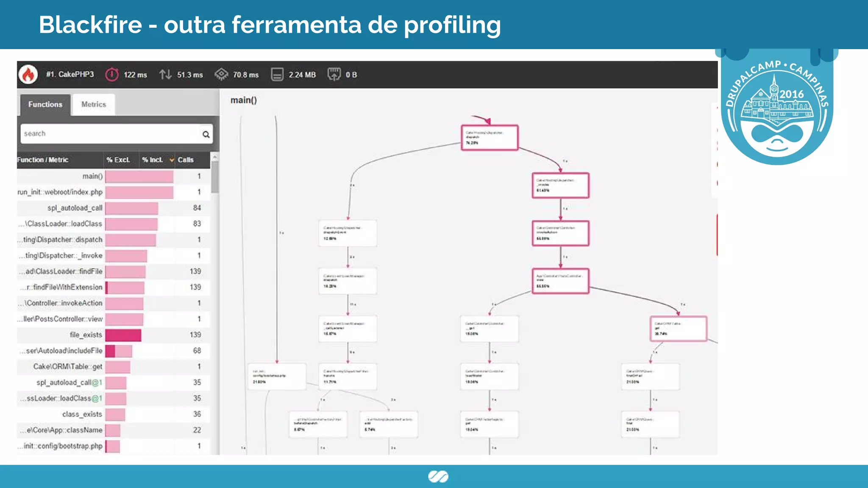
Task: Click the 70.8 ms CPU value
Action: (x=246, y=75)
